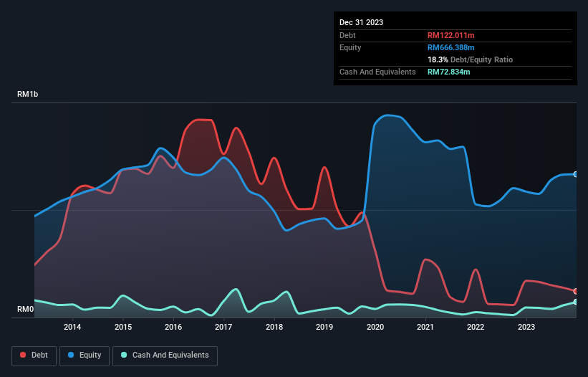588x377 pixels.
Task: Click the 2020 x-axis label
Action: (375, 327)
